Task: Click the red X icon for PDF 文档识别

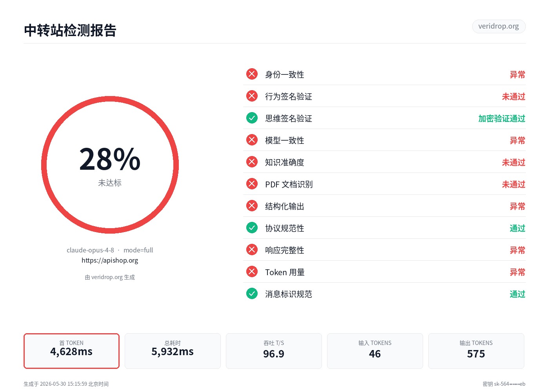Action: (x=252, y=184)
